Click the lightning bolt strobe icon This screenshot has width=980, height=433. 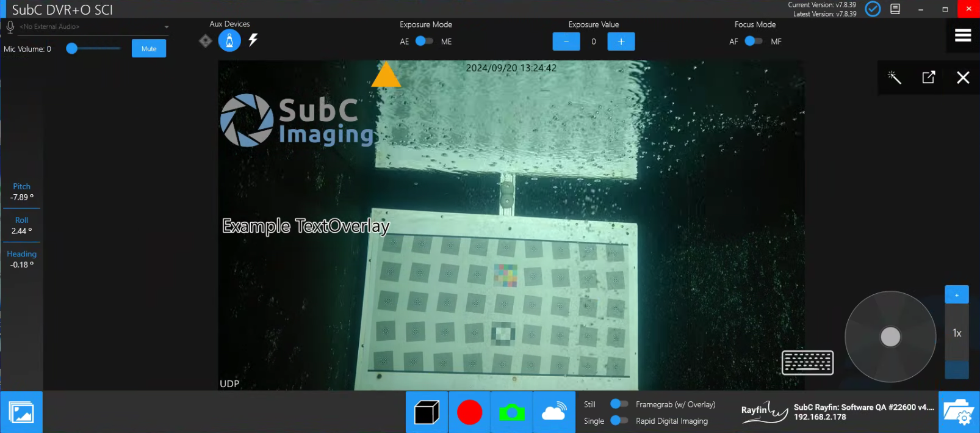click(253, 40)
